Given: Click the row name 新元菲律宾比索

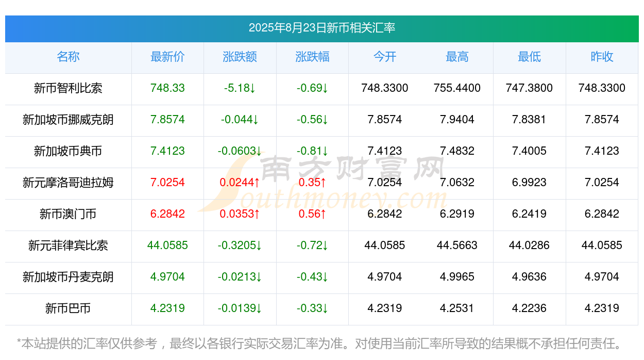Looking at the screenshot, I should (x=68, y=246).
